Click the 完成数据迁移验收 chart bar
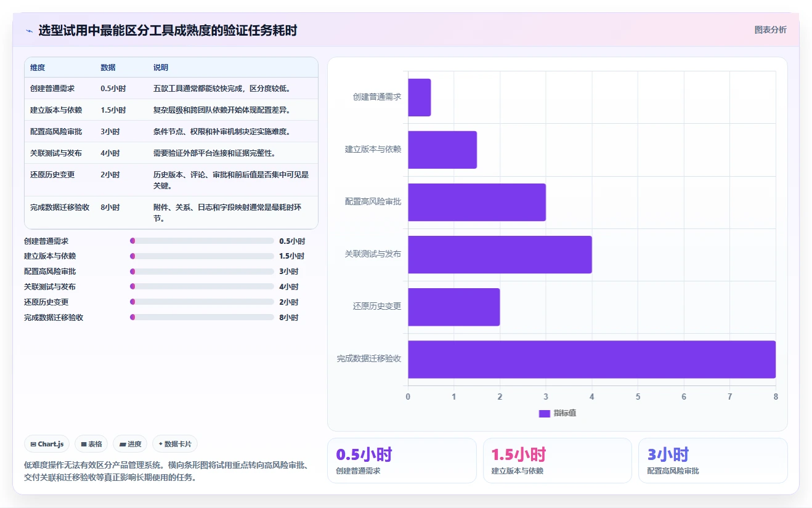This screenshot has width=812, height=508. [591, 359]
